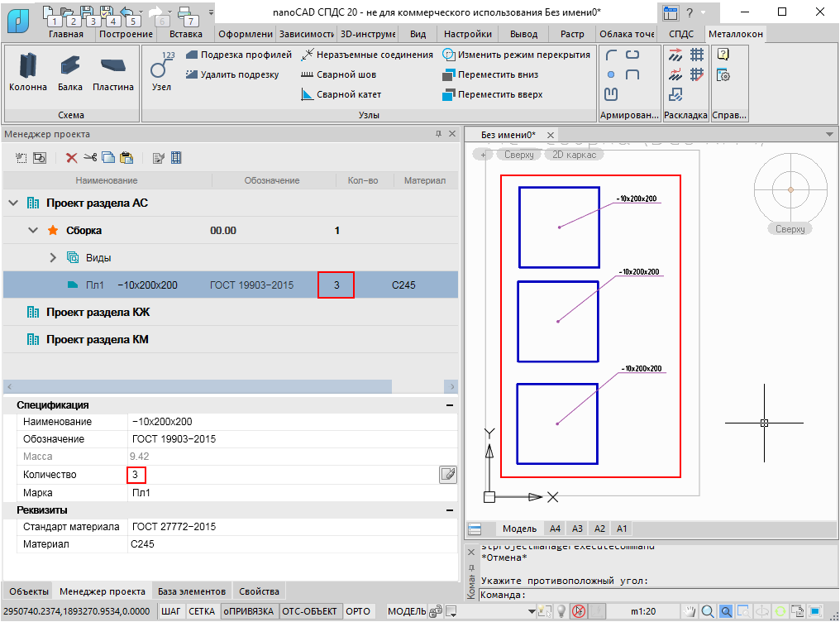Open the settings gear icon in Справка group
The height and width of the screenshot is (622, 840).
pyautogui.click(x=723, y=75)
